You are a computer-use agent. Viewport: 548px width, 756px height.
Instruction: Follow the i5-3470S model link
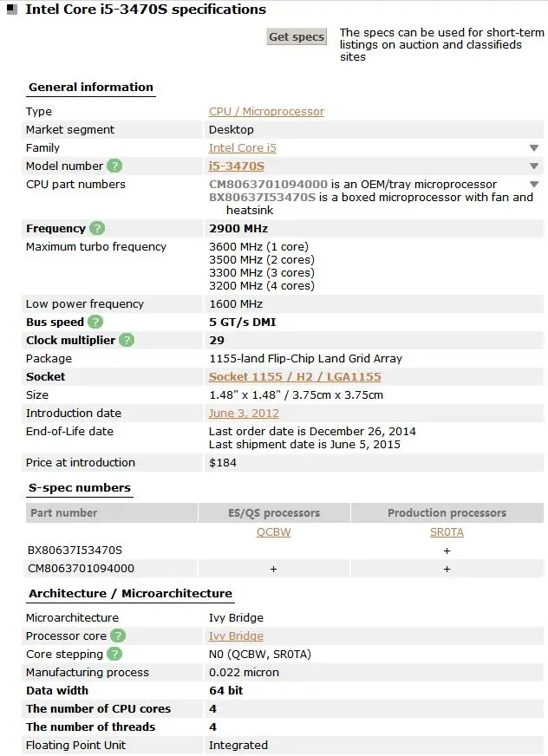(x=237, y=166)
